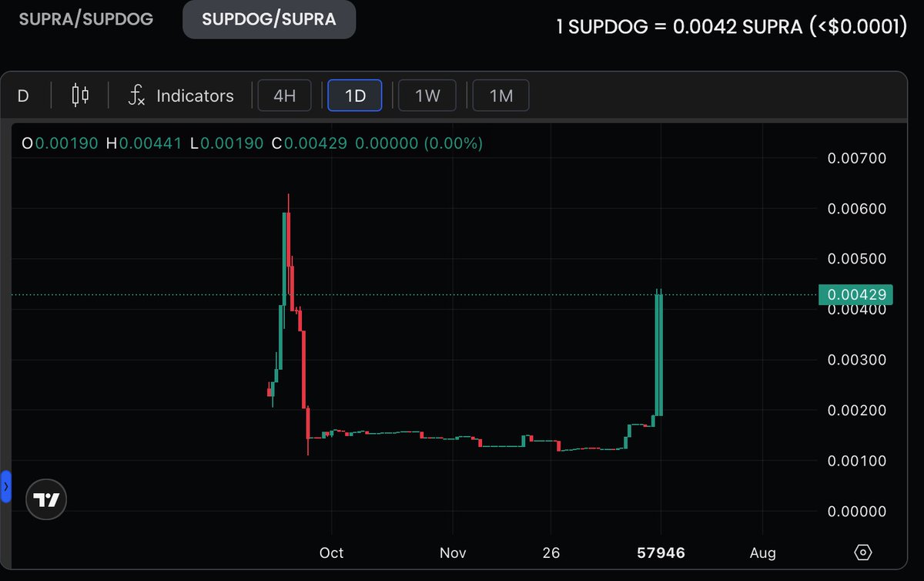Open the chart settings hexagon icon

click(x=863, y=552)
